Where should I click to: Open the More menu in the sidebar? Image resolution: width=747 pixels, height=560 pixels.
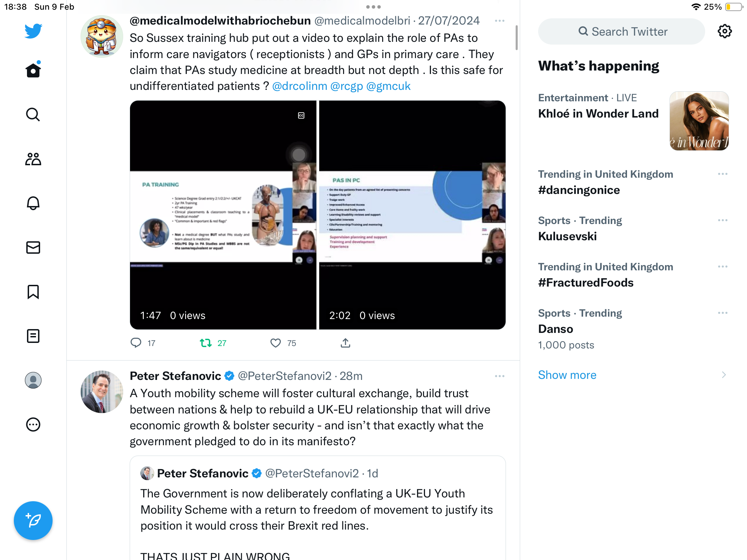coord(33,424)
